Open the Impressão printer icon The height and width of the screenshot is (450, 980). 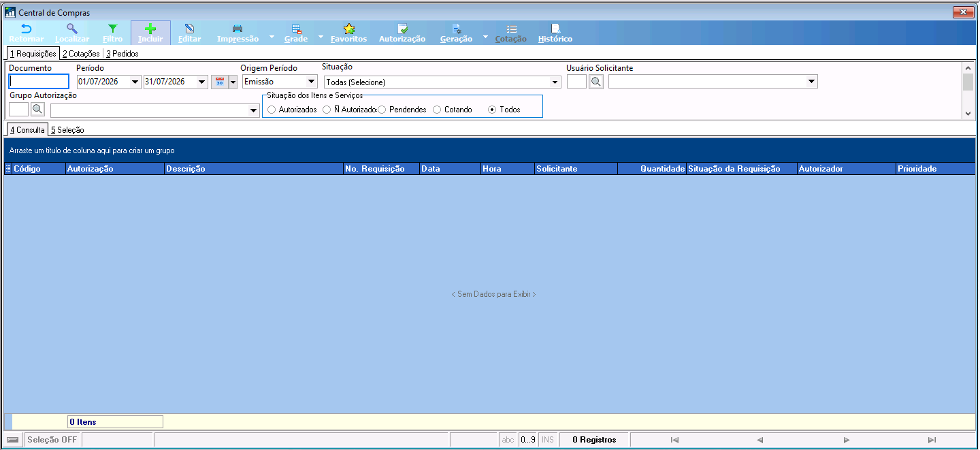[x=238, y=29]
